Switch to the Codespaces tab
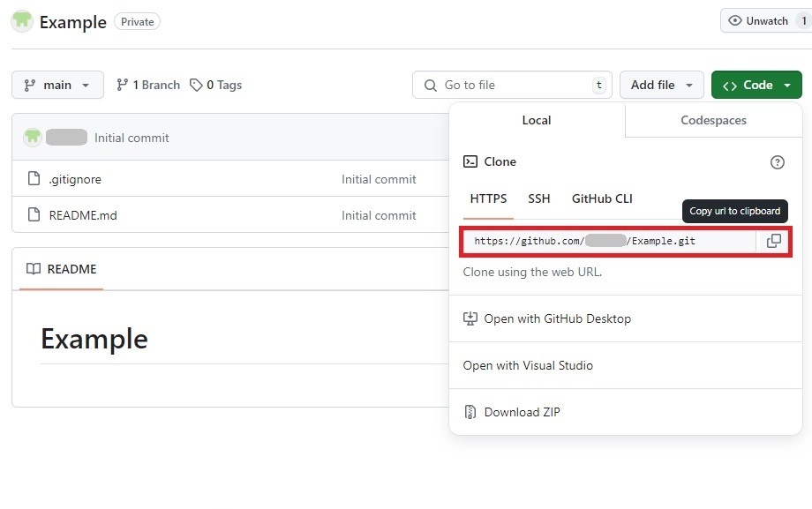Viewport: 812px width, 509px height. click(x=713, y=120)
